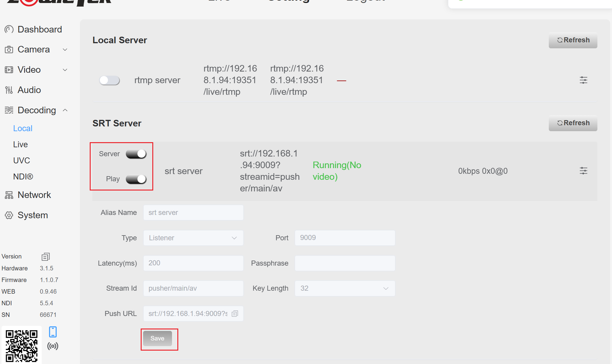
Task: Click the broadcast signal icon below phone
Action: 53,346
